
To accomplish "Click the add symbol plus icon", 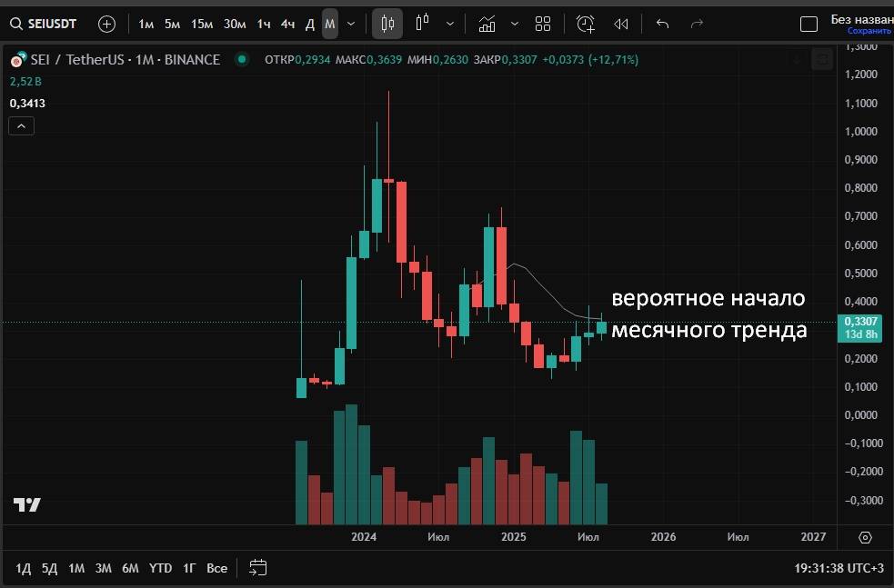I will pos(106,24).
